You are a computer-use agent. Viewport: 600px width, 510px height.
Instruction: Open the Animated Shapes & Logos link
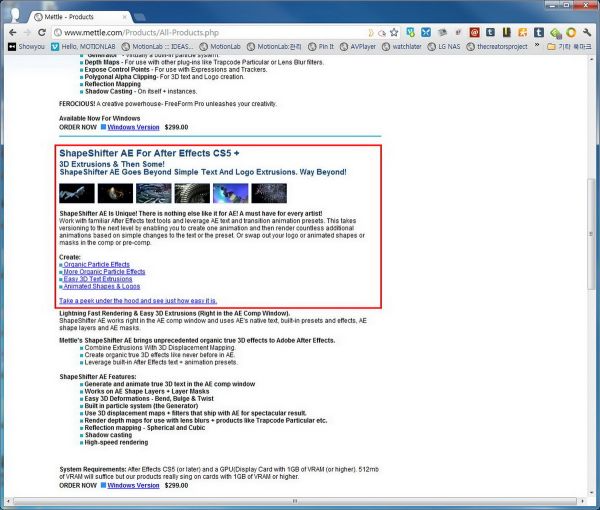(101, 286)
